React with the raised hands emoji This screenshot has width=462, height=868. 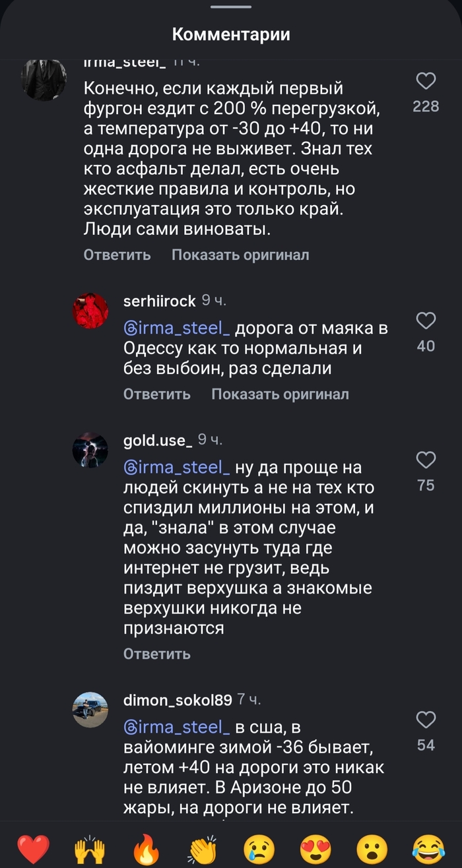90,848
